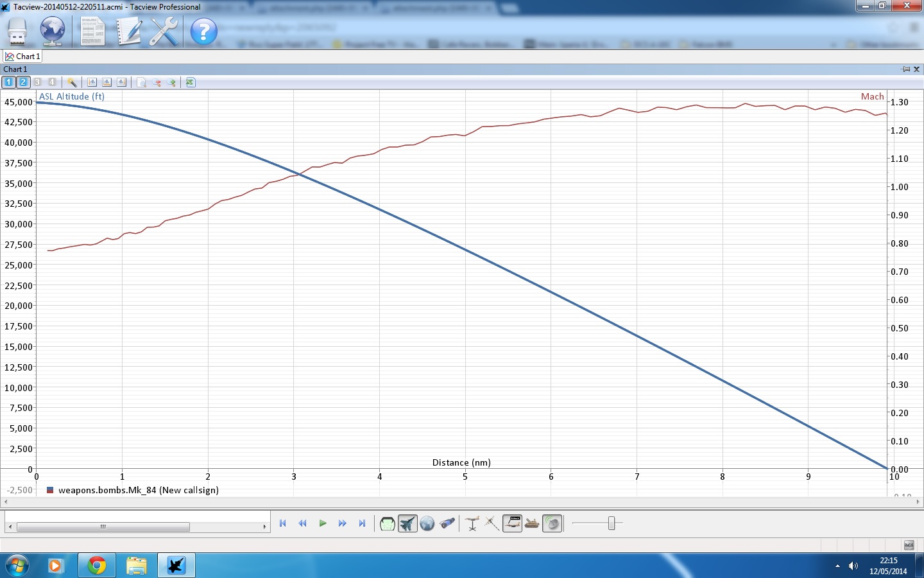Skip to end of recording

click(362, 523)
